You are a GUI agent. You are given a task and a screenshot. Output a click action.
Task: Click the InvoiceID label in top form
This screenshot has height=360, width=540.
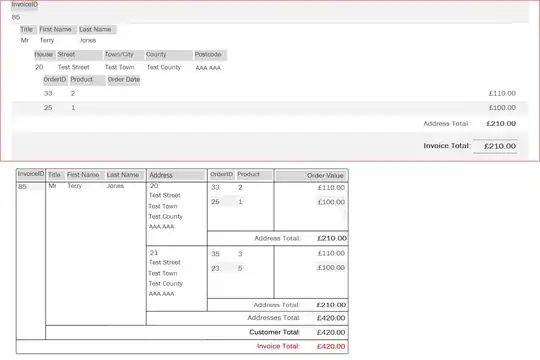click(24, 5)
